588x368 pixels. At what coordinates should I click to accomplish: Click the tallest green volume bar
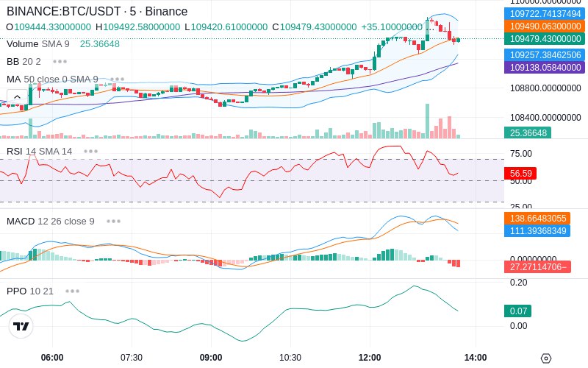tap(427, 121)
